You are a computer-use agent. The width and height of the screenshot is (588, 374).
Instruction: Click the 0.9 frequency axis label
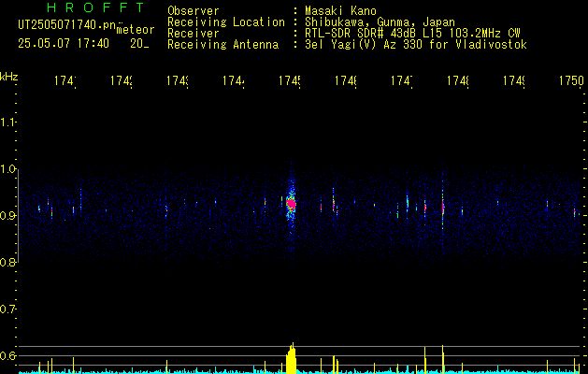point(8,215)
